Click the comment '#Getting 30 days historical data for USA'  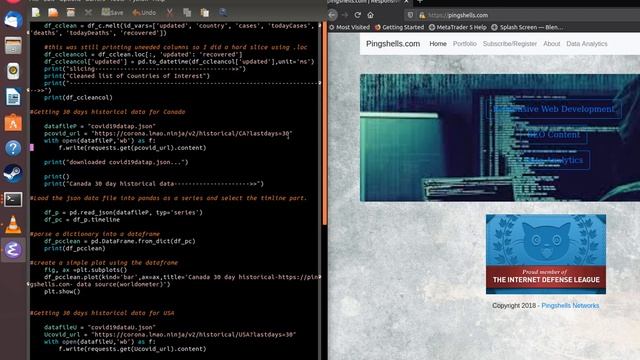tap(102, 313)
